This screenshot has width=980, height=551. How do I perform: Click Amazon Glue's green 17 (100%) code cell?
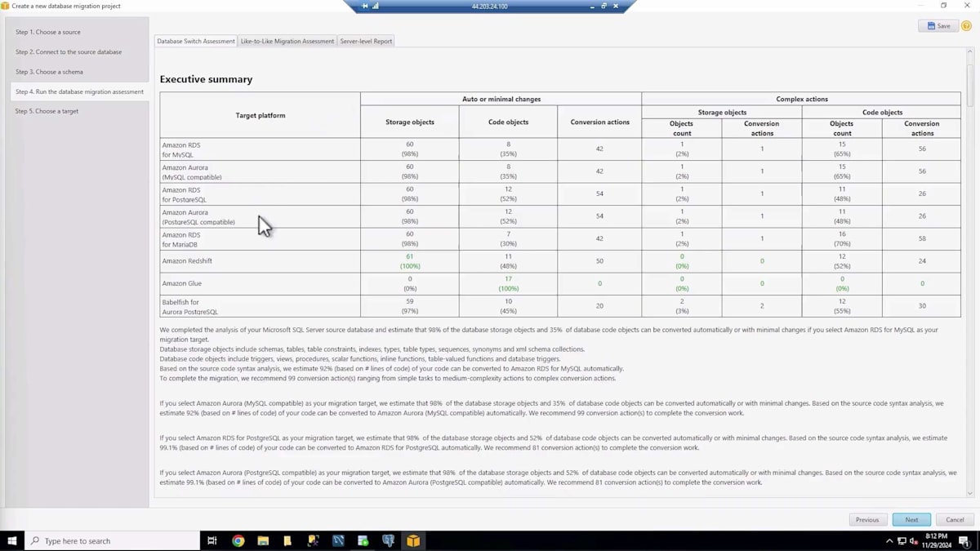click(508, 283)
